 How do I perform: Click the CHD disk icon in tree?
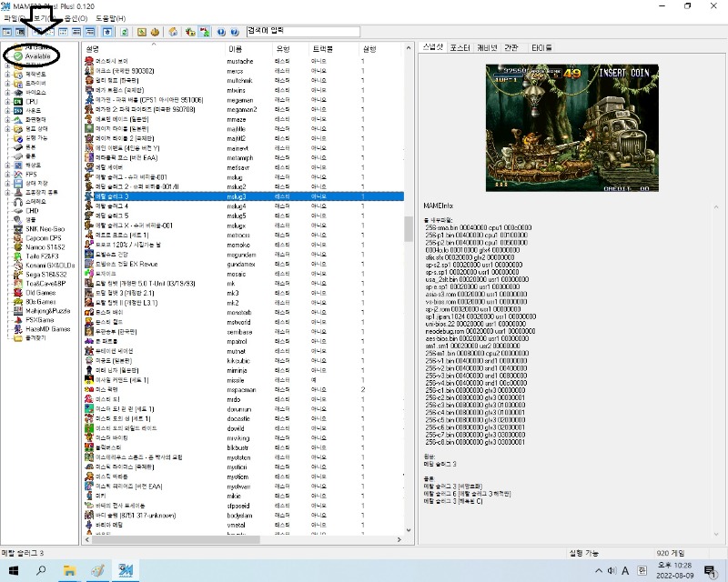(x=18, y=211)
